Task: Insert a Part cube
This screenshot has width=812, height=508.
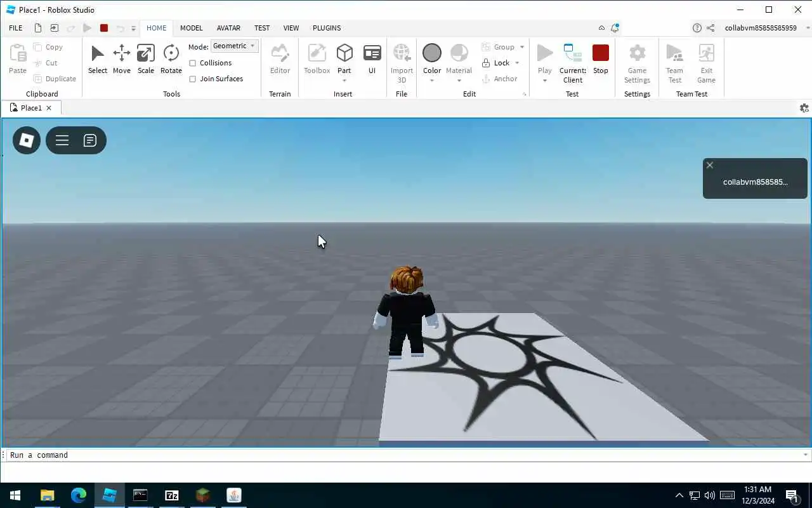Action: 344,53
